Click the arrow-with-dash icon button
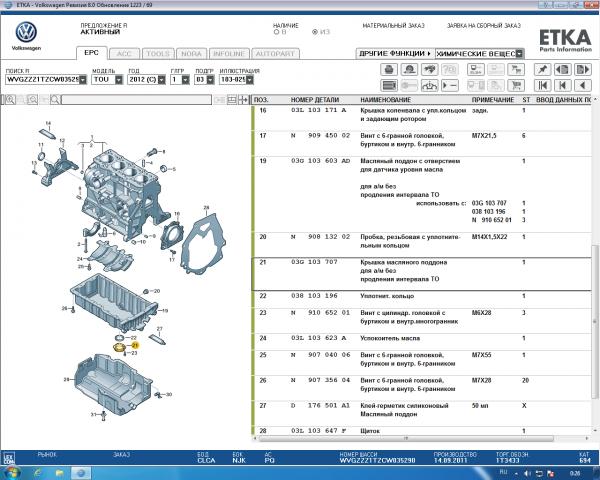This screenshot has height=480, width=600. tap(450, 85)
